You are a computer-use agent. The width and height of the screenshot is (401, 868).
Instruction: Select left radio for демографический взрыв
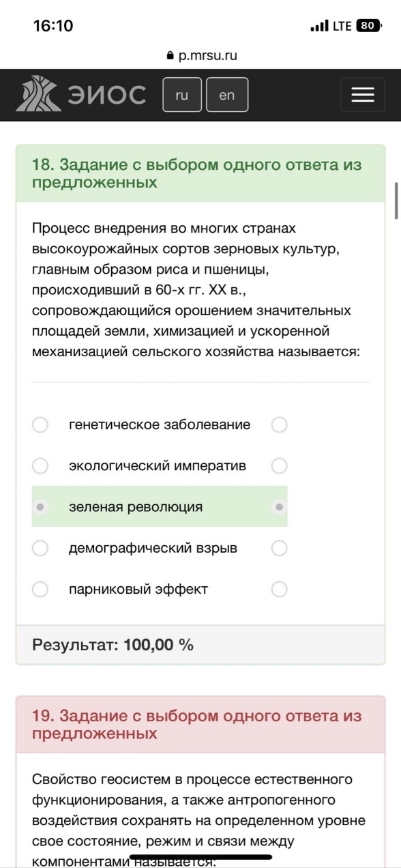point(40,548)
